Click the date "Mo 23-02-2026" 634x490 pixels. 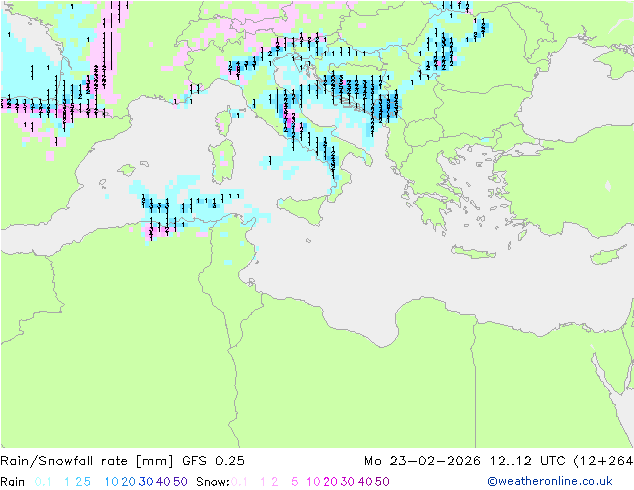coord(422,461)
